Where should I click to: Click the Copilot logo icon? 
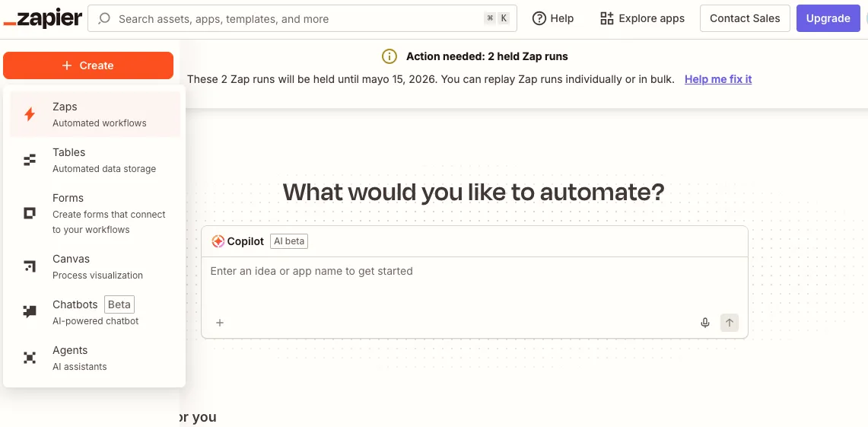[x=218, y=241]
